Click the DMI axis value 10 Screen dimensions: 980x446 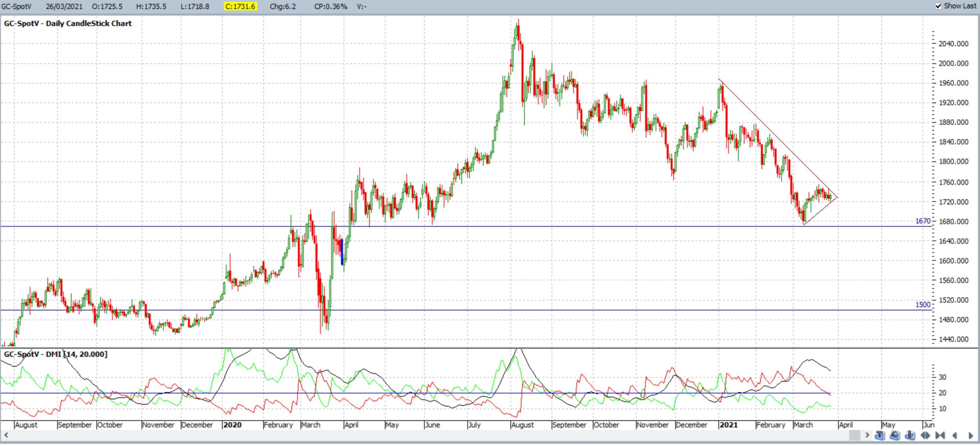coord(942,409)
